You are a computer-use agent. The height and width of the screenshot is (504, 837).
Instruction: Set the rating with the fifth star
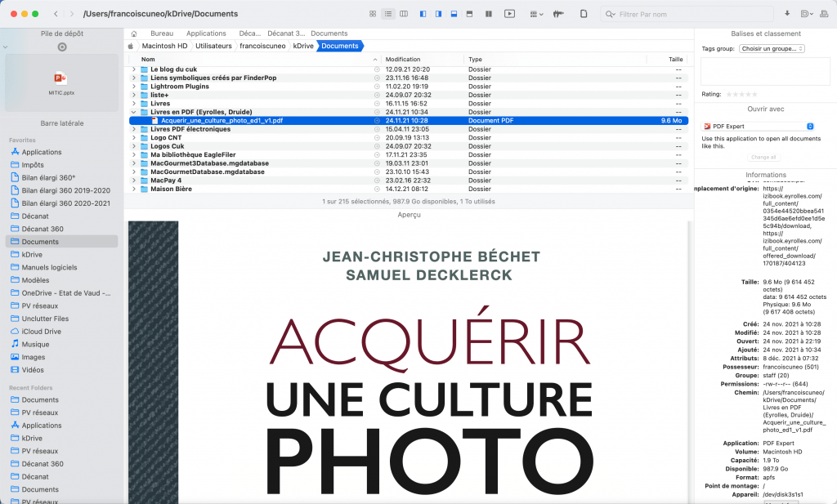coord(754,95)
